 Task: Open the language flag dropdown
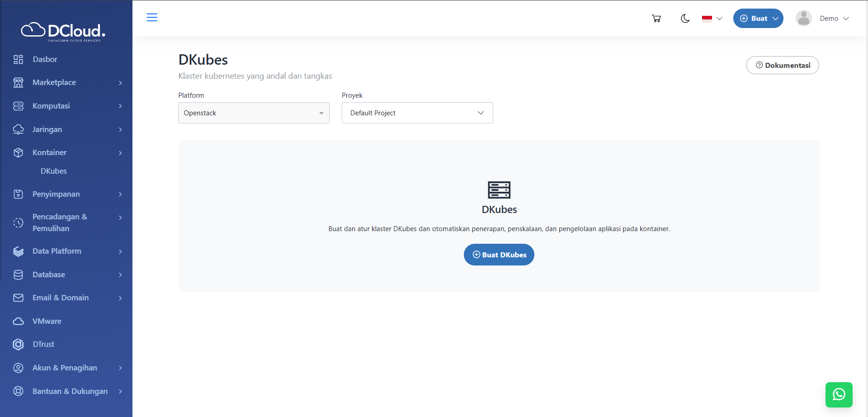[x=712, y=19]
